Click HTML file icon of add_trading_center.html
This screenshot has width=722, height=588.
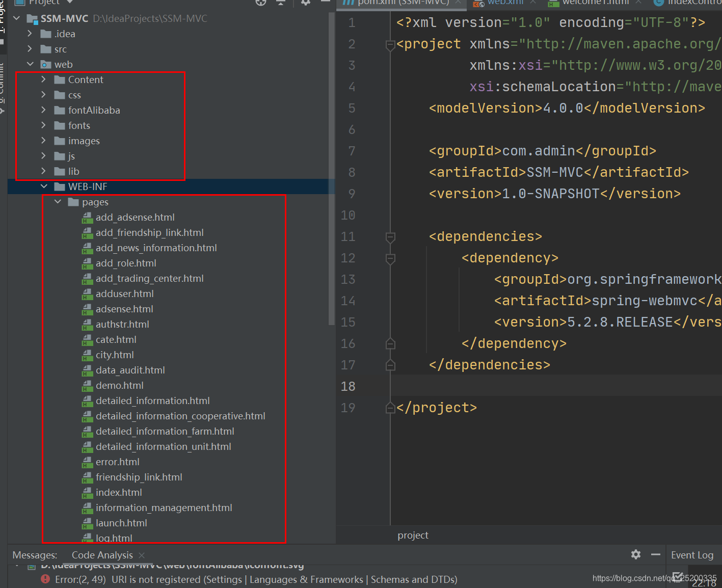pyautogui.click(x=87, y=279)
